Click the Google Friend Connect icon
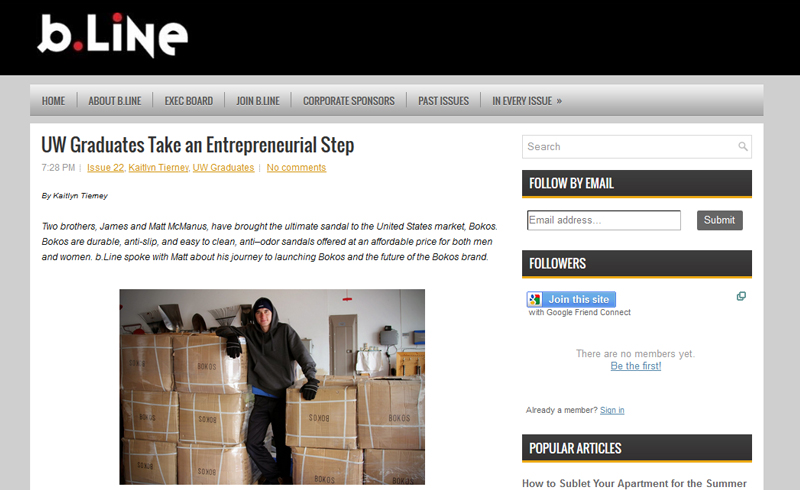This screenshot has width=800, height=490. tap(534, 299)
